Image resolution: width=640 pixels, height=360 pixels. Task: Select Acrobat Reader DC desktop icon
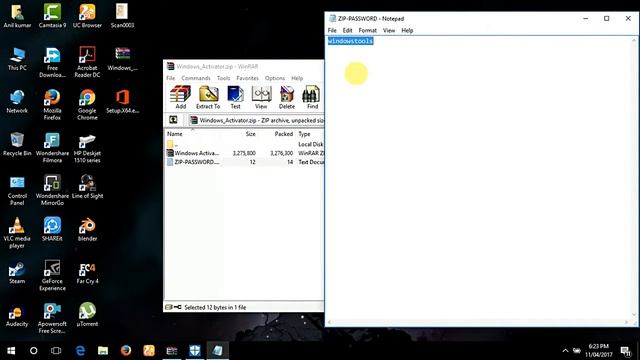pyautogui.click(x=87, y=62)
